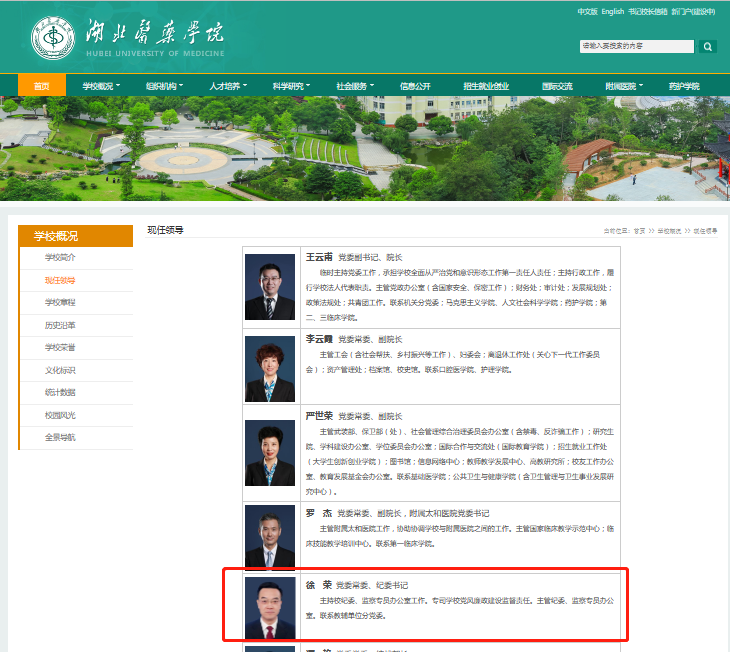Click the title 党委常委、纪委书记
This screenshot has width=730, height=652.
[x=372, y=585]
